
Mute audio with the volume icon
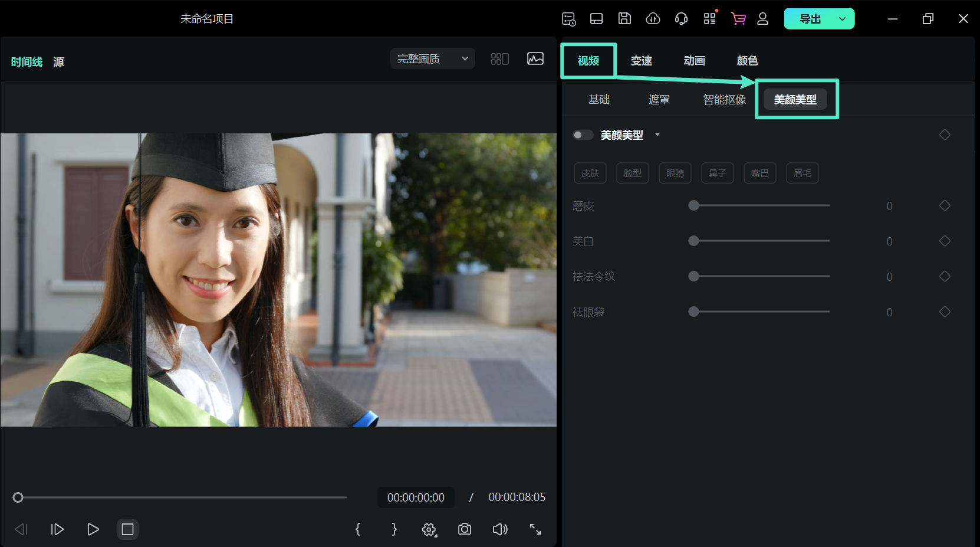pyautogui.click(x=499, y=529)
